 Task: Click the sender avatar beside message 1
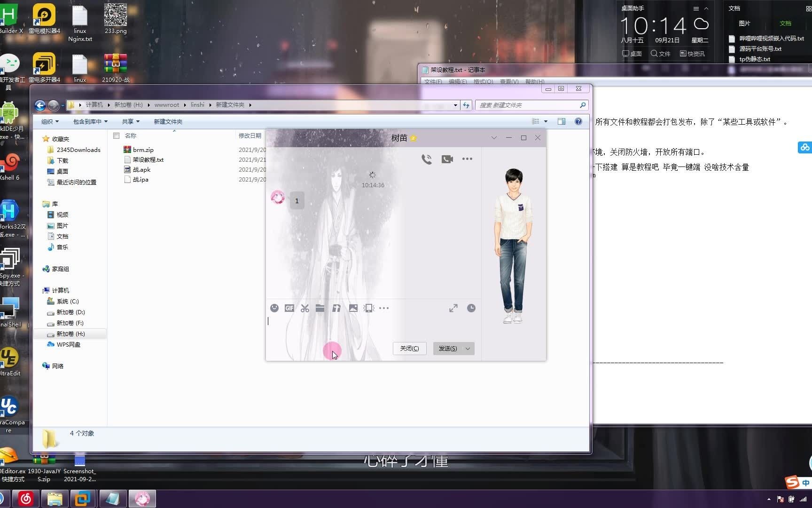[278, 197]
